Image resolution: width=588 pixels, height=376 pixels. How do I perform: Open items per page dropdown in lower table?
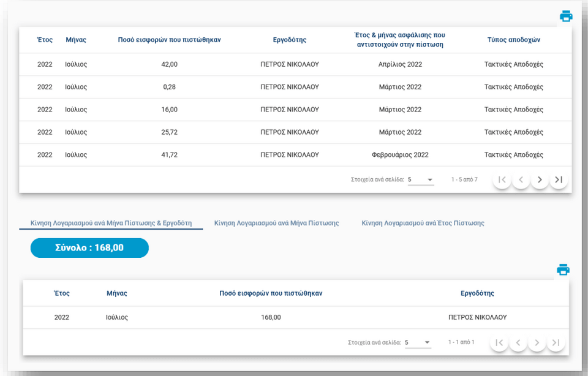[418, 342]
